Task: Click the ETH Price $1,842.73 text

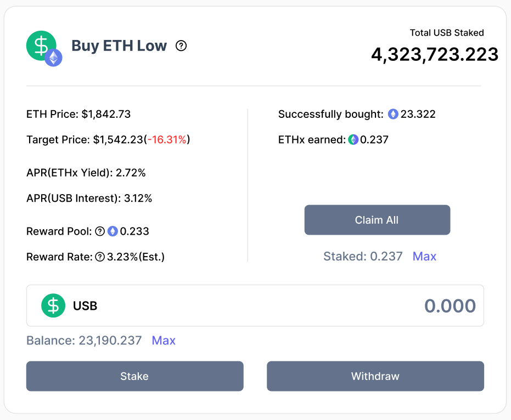Action: (78, 114)
